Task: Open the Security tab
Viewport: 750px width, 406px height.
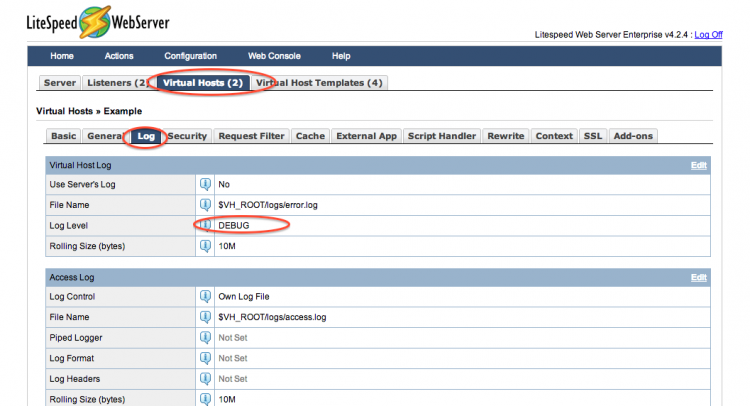Action: click(x=187, y=136)
